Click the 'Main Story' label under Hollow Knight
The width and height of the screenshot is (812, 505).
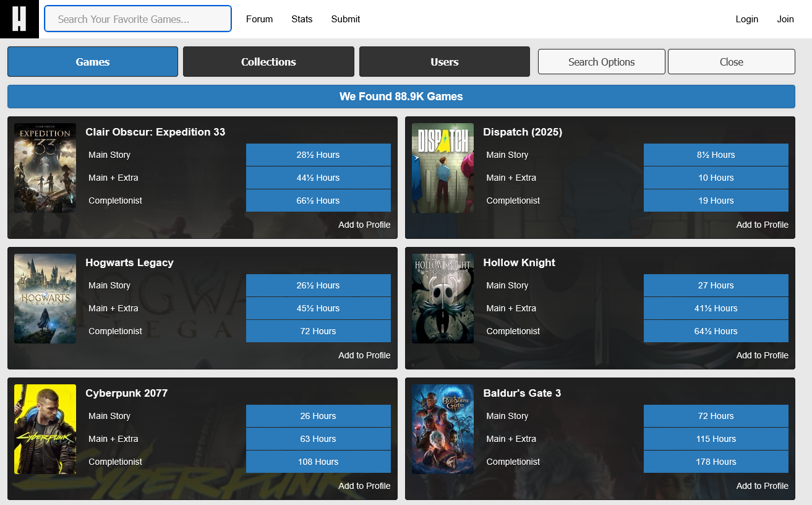click(x=507, y=285)
